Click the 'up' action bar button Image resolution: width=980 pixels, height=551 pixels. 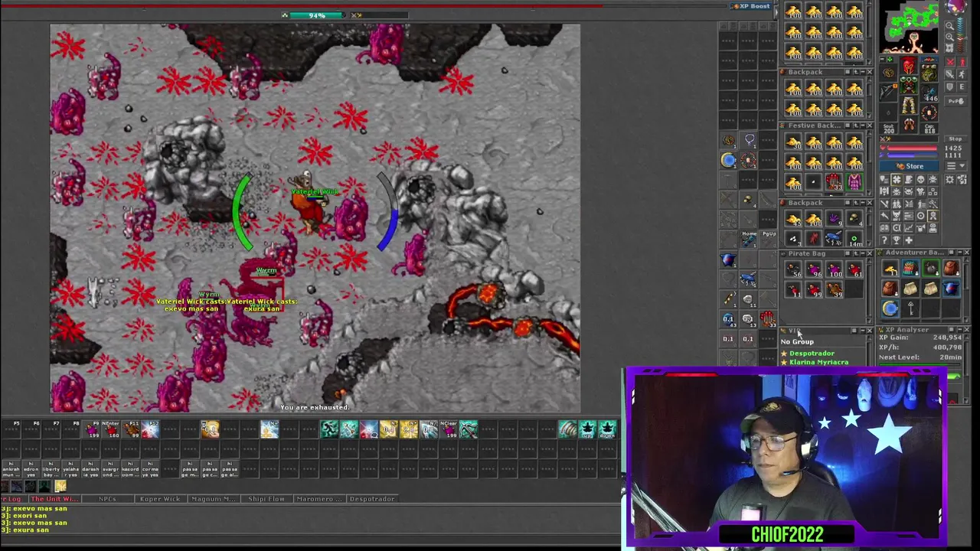(x=587, y=429)
